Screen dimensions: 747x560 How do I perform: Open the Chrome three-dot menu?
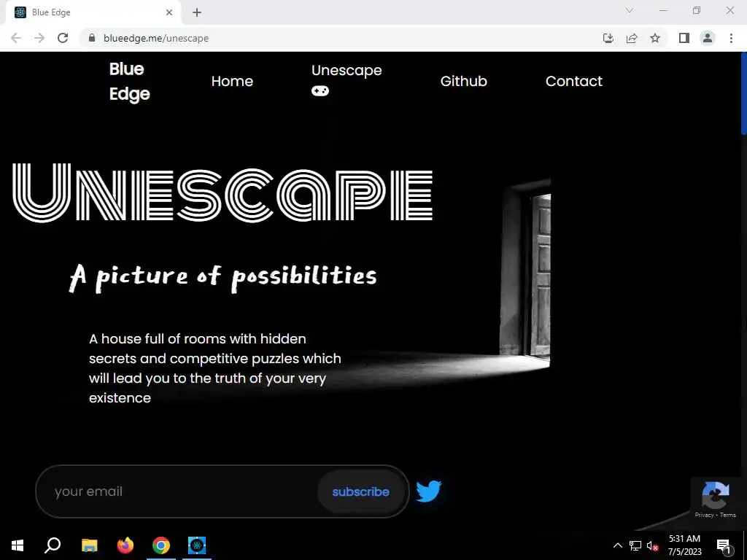[731, 38]
